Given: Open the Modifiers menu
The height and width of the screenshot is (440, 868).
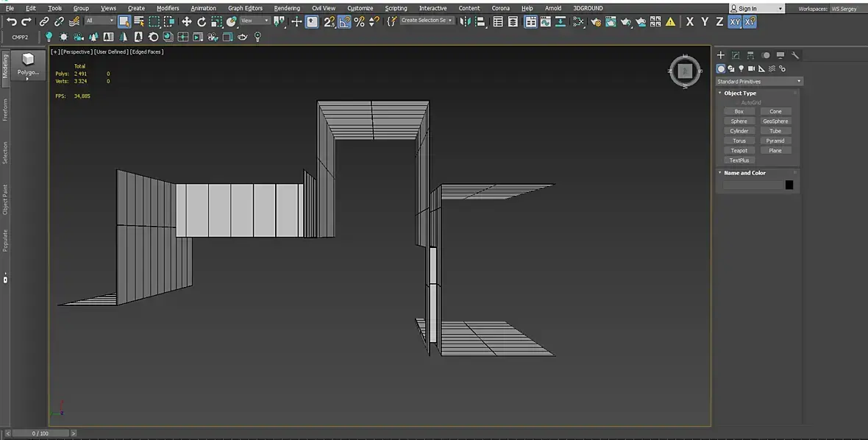Looking at the screenshot, I should pyautogui.click(x=168, y=8).
